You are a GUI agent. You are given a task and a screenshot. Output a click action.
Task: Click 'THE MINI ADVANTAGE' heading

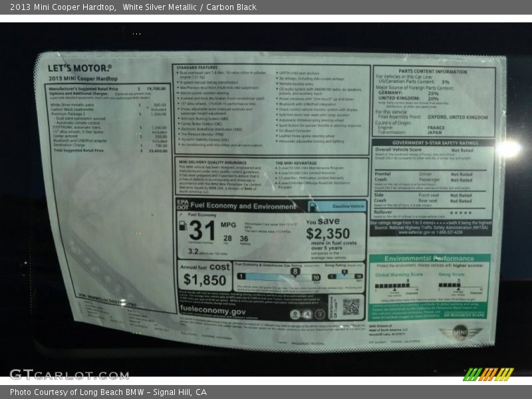point(296,163)
